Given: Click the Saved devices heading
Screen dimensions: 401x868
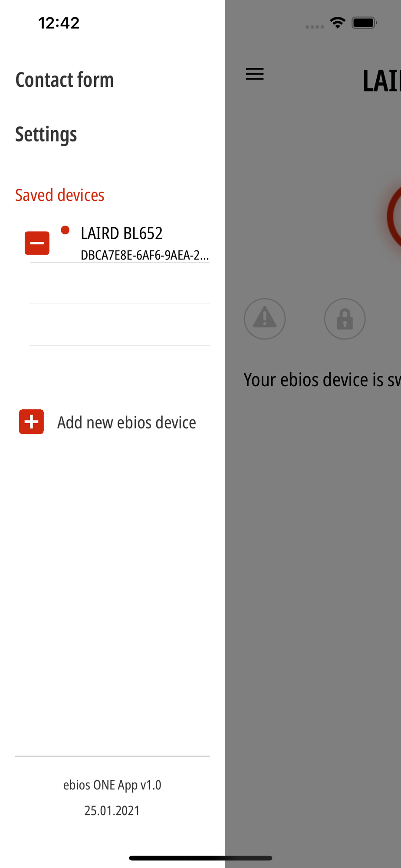Looking at the screenshot, I should tap(60, 195).
